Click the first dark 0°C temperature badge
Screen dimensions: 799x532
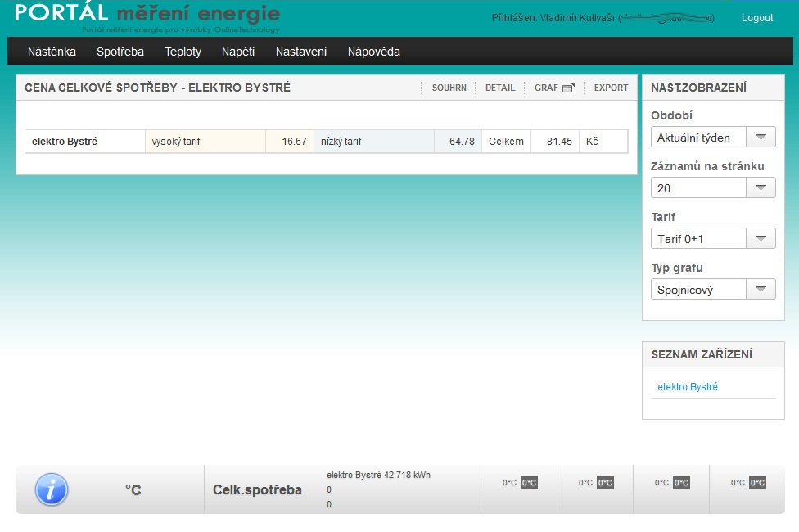click(x=529, y=483)
